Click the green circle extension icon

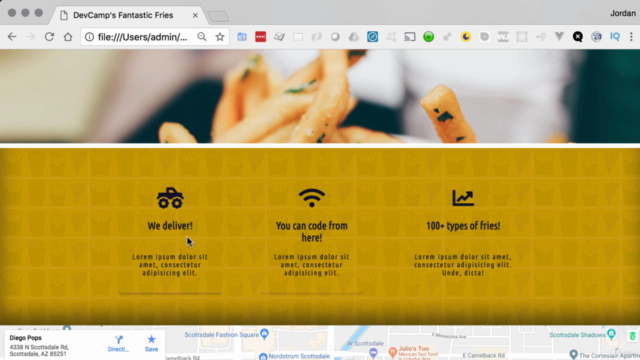coord(429,37)
